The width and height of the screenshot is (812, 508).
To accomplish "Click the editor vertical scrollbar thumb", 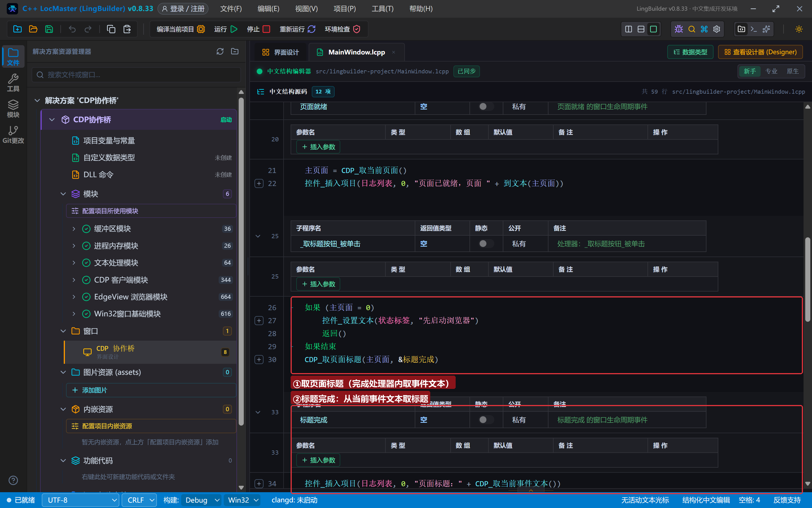I will [x=807, y=279].
